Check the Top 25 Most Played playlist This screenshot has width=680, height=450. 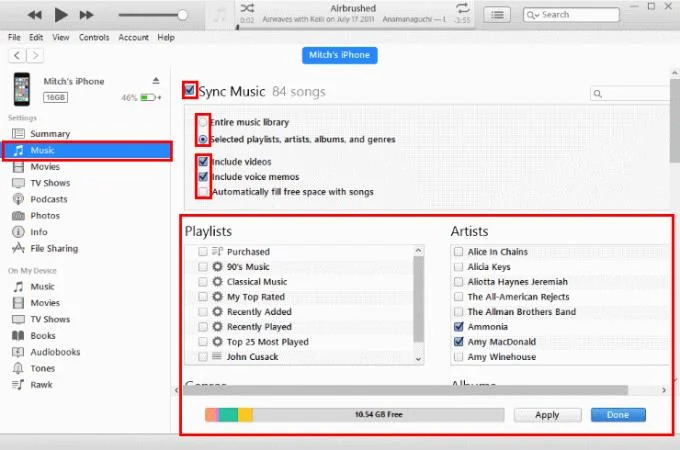(x=203, y=342)
